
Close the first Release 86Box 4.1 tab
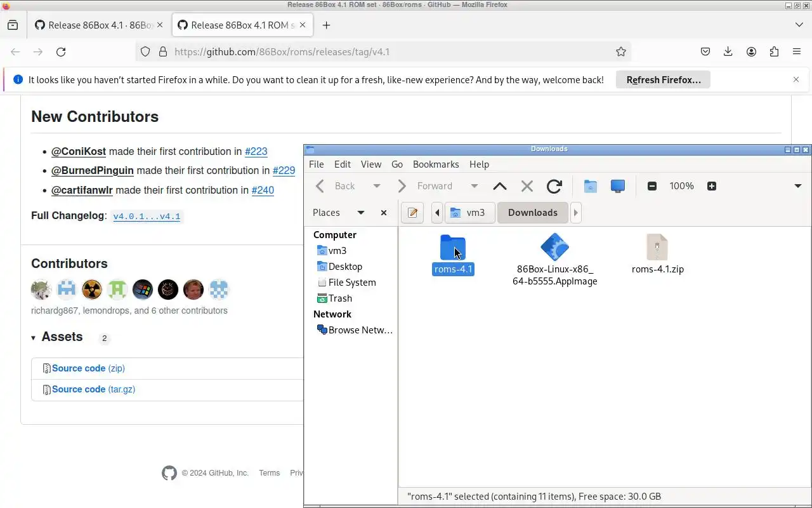point(160,25)
